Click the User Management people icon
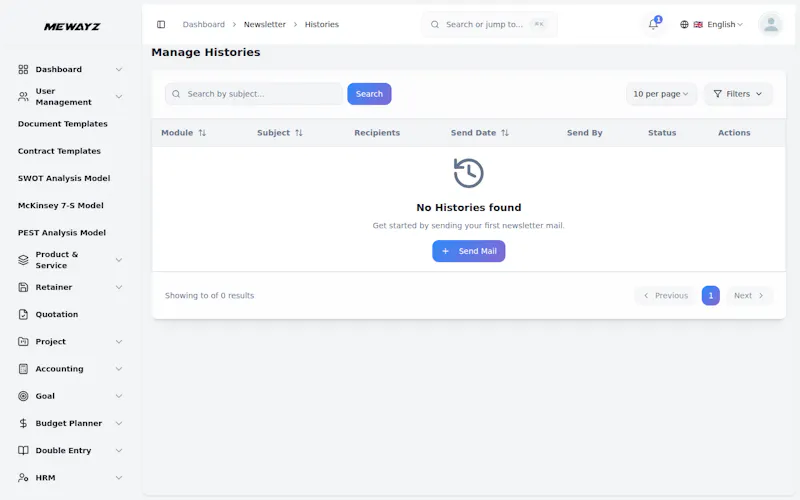This screenshot has height=500, width=800. coord(23,96)
